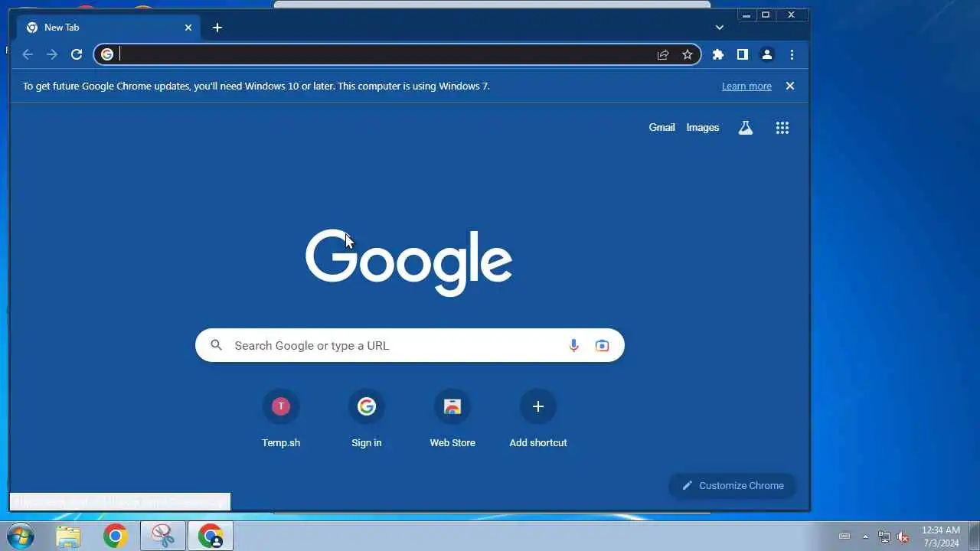Go back using the back arrow
The width and height of the screenshot is (980, 551).
pos(28,54)
